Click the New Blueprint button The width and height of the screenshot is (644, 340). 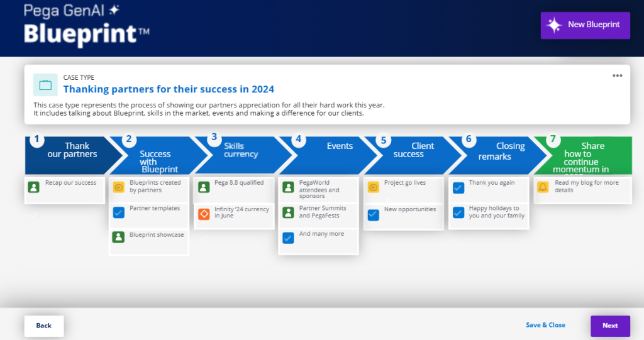[x=586, y=26]
